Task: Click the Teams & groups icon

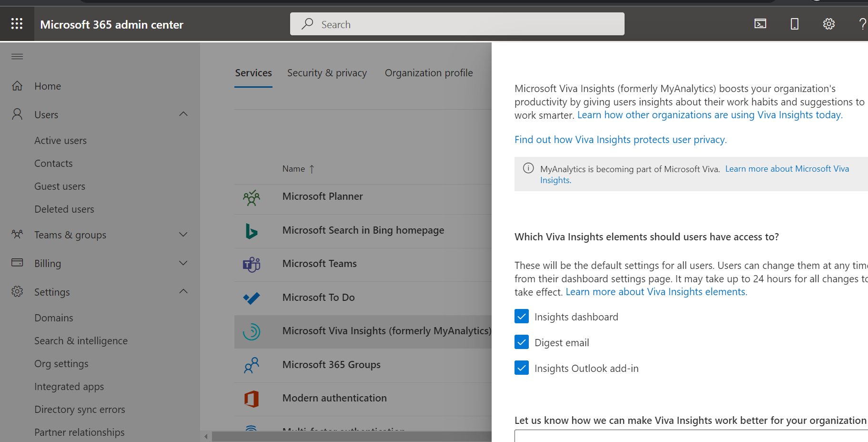Action: [x=17, y=234]
